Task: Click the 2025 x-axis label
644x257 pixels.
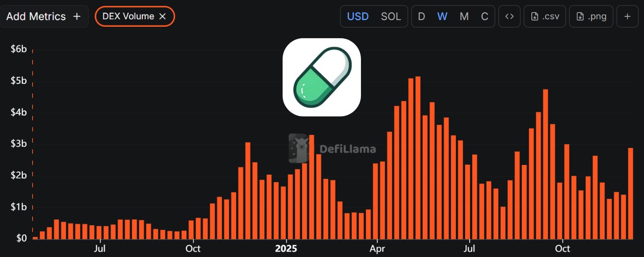Action: click(286, 249)
